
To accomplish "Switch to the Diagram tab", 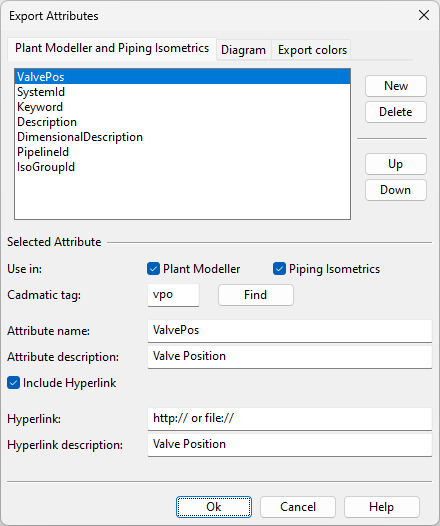I will click(243, 50).
